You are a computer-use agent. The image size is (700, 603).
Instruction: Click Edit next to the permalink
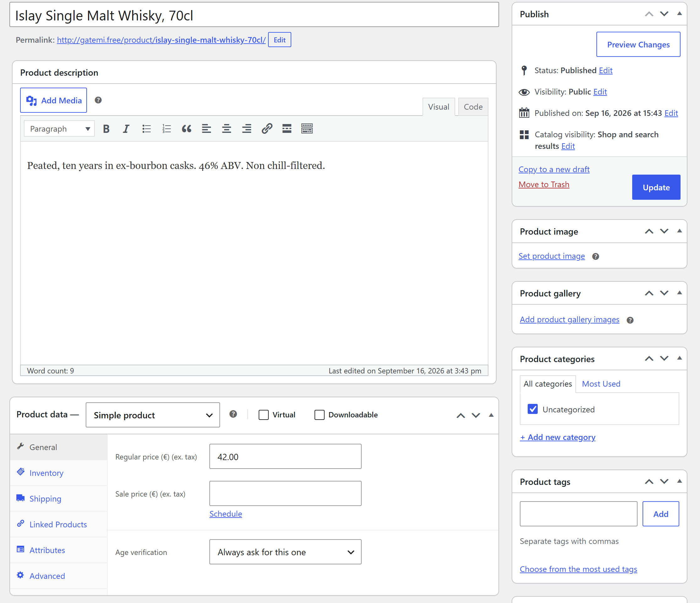[279, 40]
